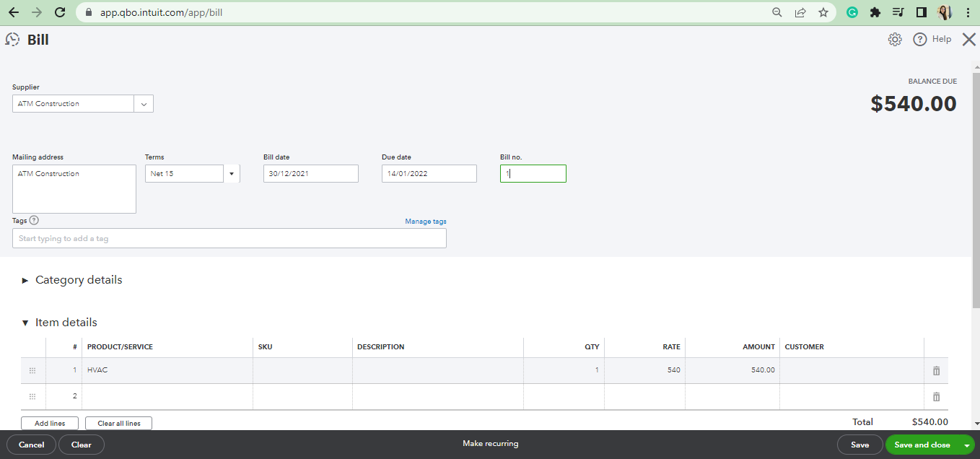
Task: Open the Supplier dropdown arrow
Action: pos(144,104)
